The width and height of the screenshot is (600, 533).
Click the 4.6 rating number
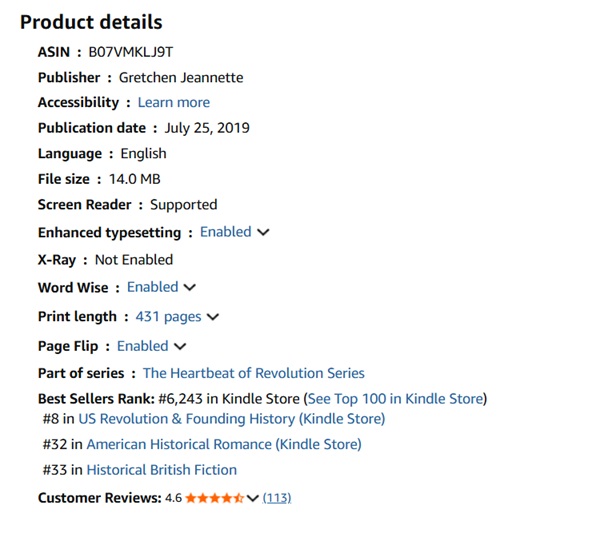click(173, 498)
